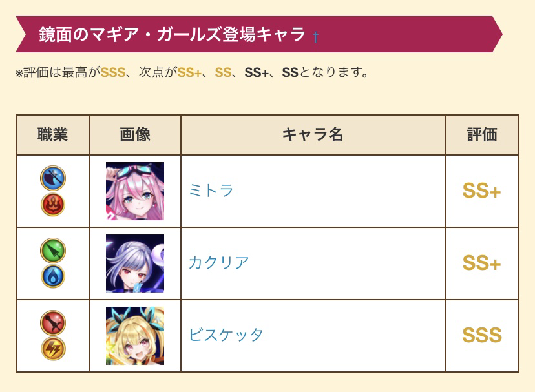Open the ビスケッタ character link
Viewport: 535px width, 392px height.
226,335
